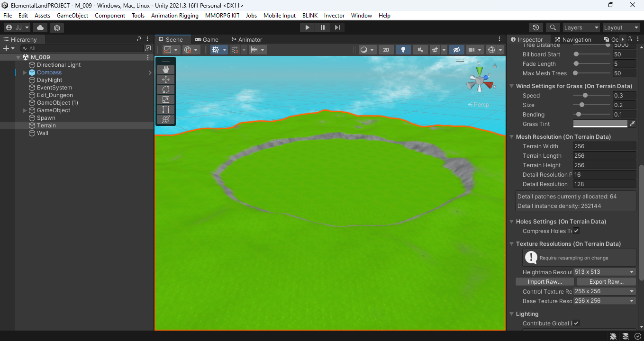Select the Scale tool
Viewport: 644px width, 341px height.
coord(165,99)
